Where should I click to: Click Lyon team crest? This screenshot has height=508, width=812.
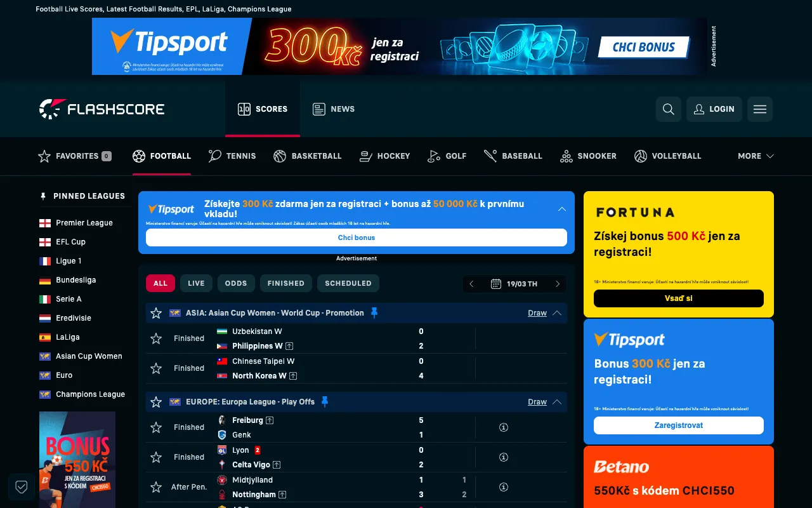222,450
